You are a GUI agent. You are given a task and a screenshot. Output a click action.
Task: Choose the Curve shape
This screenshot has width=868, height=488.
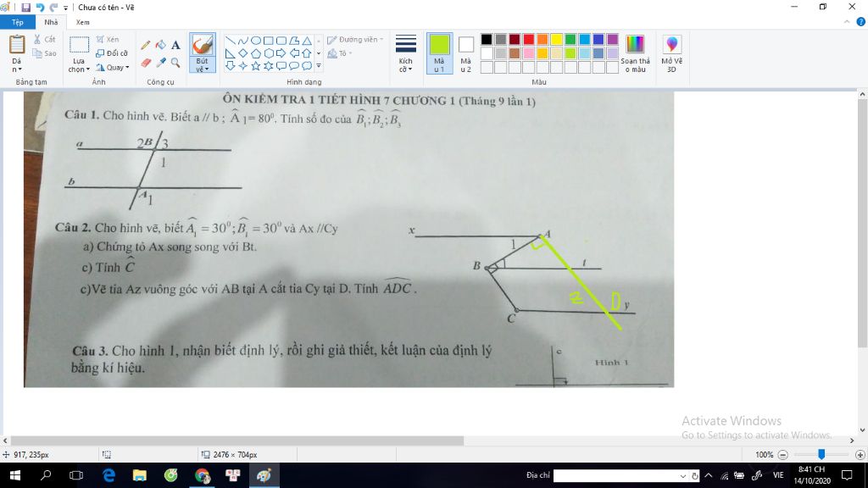[x=243, y=41]
